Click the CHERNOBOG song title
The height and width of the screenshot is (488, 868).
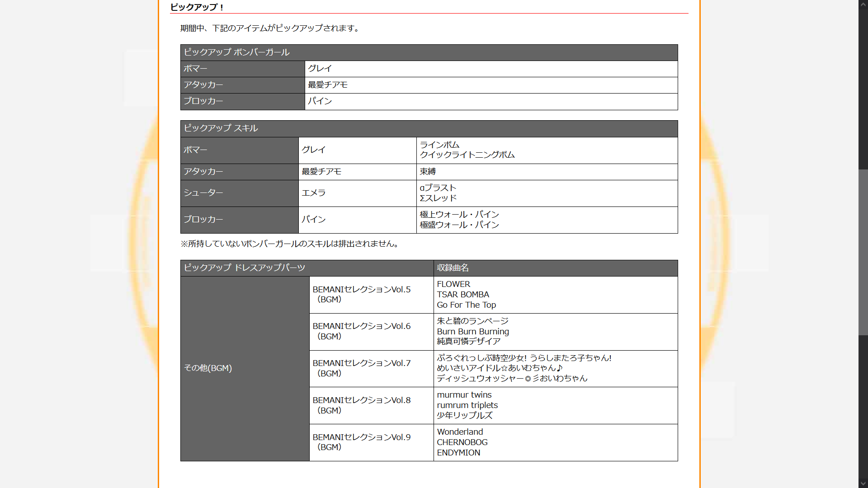[x=462, y=442]
